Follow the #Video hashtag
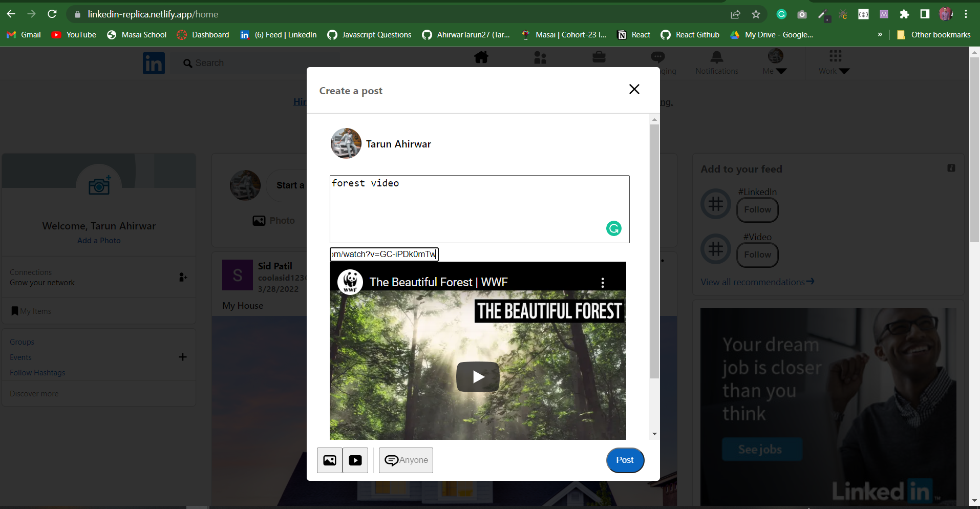980x509 pixels. (757, 255)
